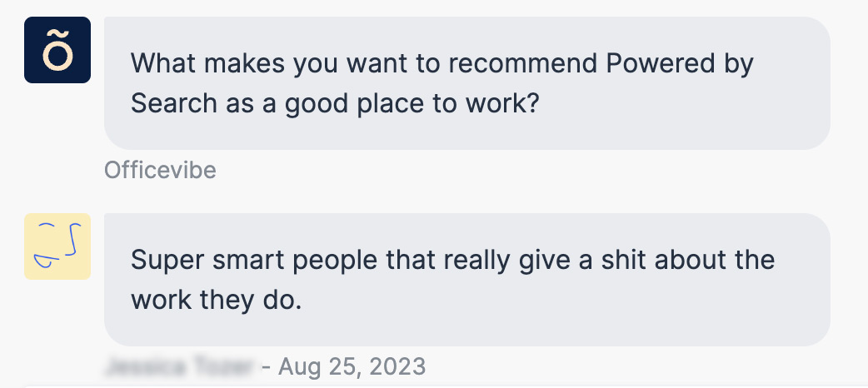Click the yellow doodle-face user avatar
This screenshot has height=388, width=868.
pyautogui.click(x=57, y=246)
